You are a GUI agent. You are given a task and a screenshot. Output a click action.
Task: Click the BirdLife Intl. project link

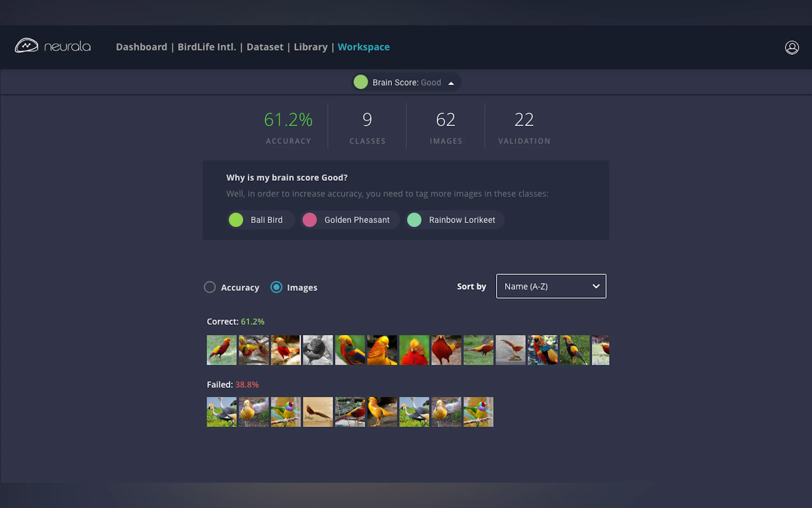click(207, 47)
